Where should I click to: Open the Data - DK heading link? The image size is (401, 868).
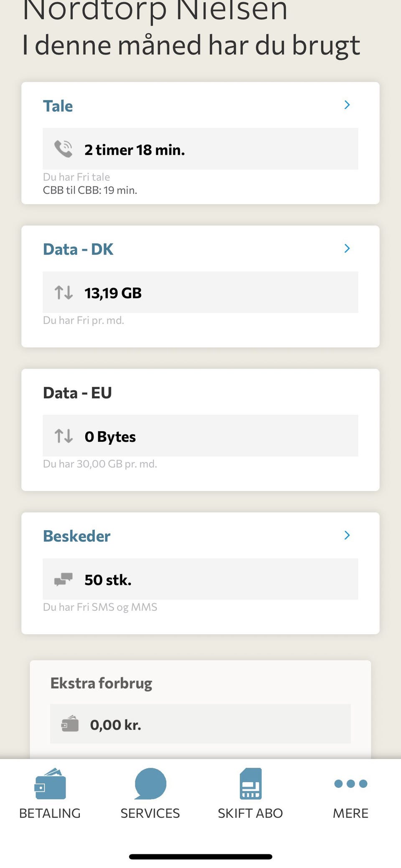pos(78,249)
